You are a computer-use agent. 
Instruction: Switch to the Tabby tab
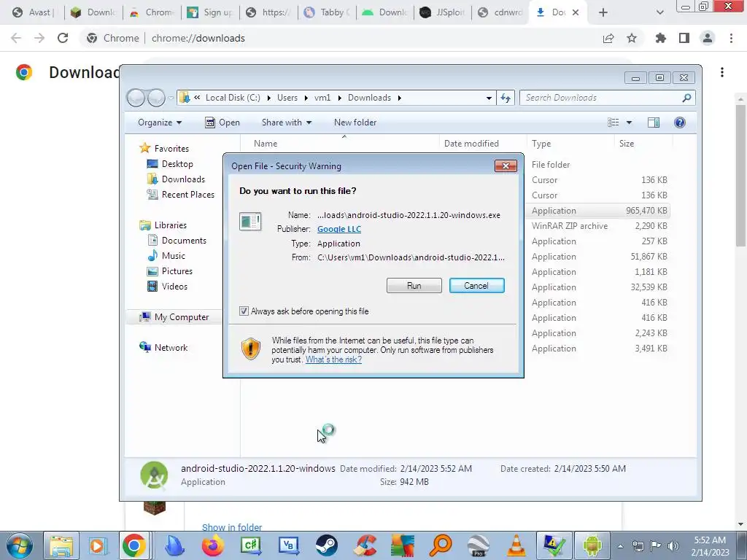tap(327, 12)
